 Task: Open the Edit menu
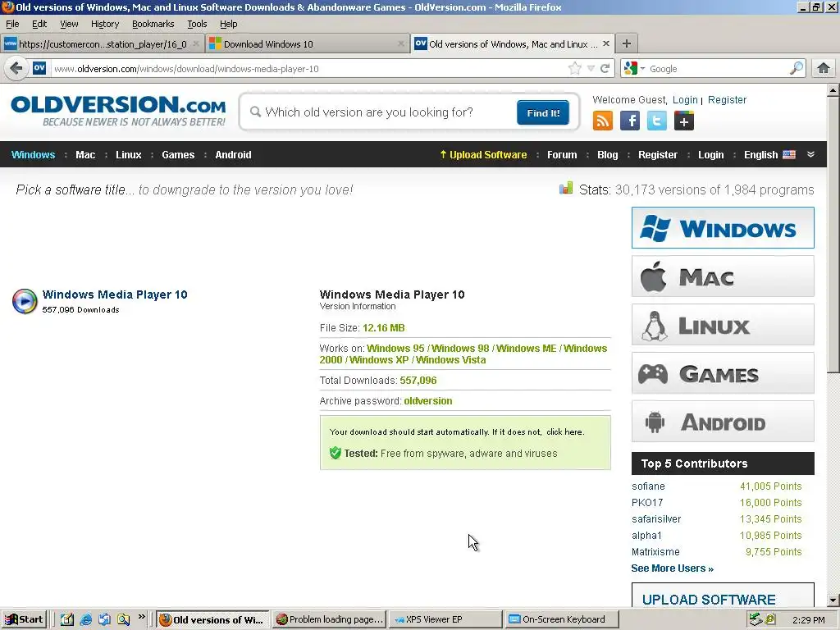(39, 24)
